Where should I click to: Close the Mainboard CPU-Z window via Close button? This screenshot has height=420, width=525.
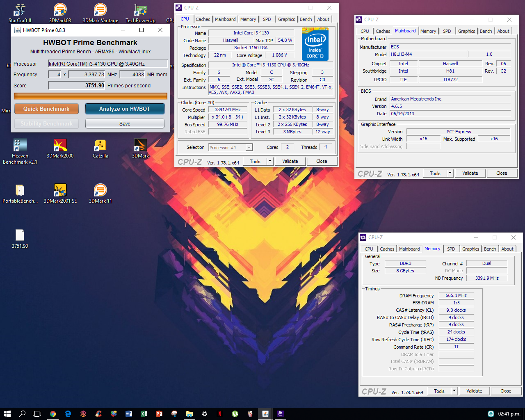(502, 173)
